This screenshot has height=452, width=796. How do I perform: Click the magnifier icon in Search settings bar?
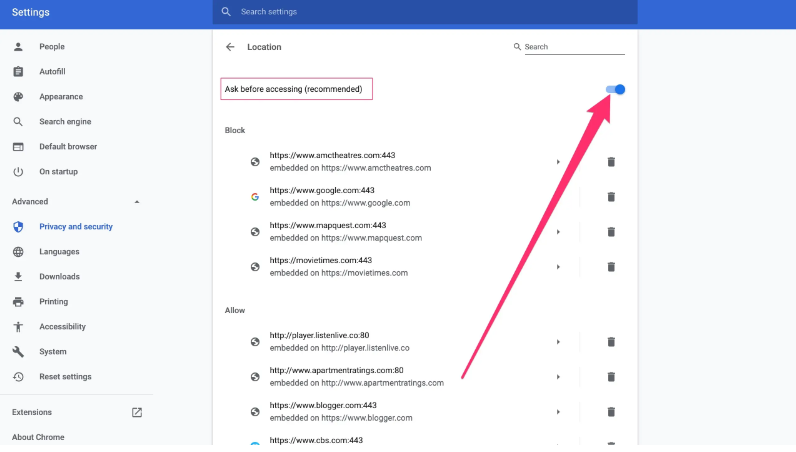click(226, 12)
